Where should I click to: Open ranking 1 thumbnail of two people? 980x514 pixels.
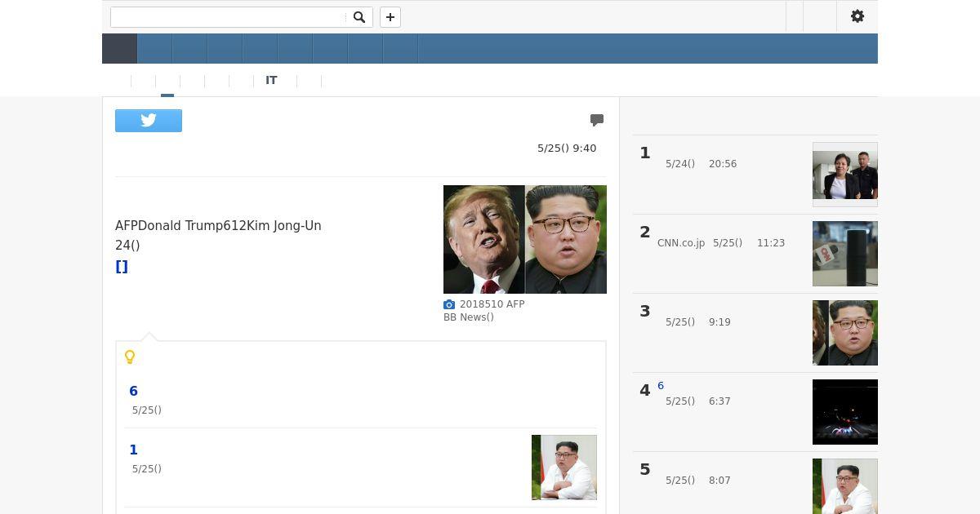pos(845,175)
